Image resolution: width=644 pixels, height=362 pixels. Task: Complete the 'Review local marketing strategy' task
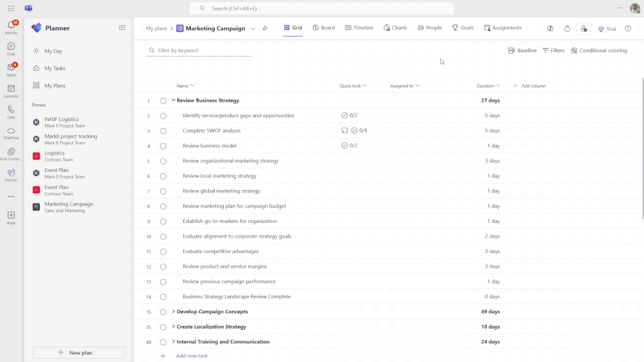(x=163, y=176)
